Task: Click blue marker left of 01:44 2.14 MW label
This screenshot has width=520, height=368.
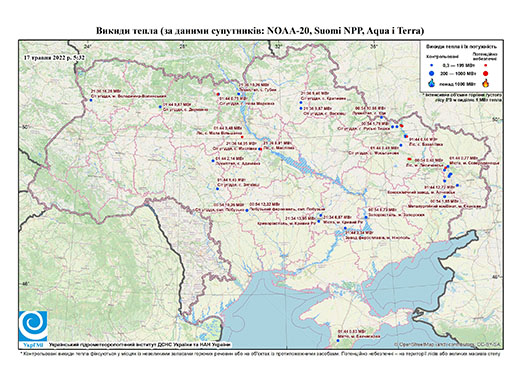Action: (x=213, y=161)
